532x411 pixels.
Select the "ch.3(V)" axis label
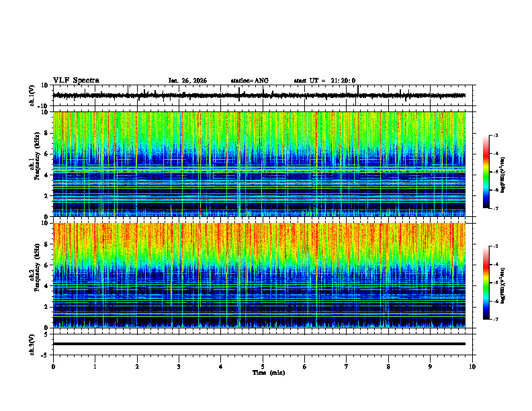pos(32,345)
